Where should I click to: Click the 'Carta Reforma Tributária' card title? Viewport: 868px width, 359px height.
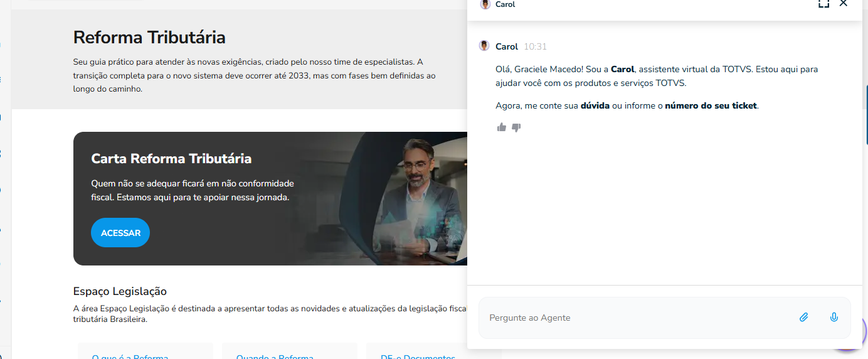pos(171,159)
